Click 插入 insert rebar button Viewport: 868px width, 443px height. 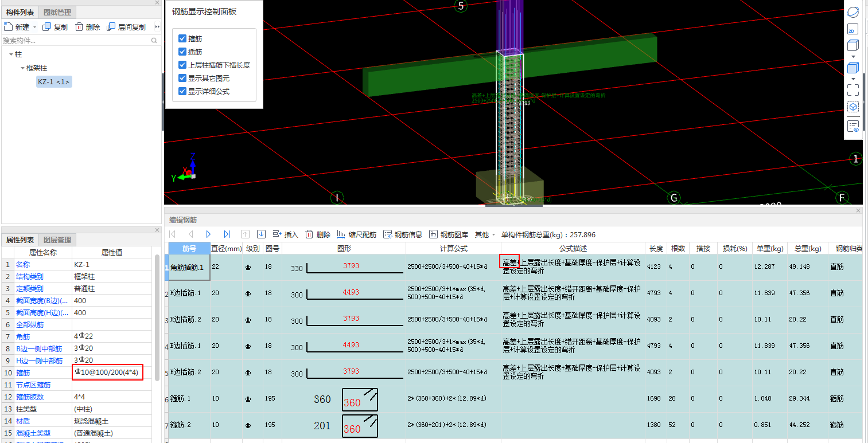click(x=285, y=234)
